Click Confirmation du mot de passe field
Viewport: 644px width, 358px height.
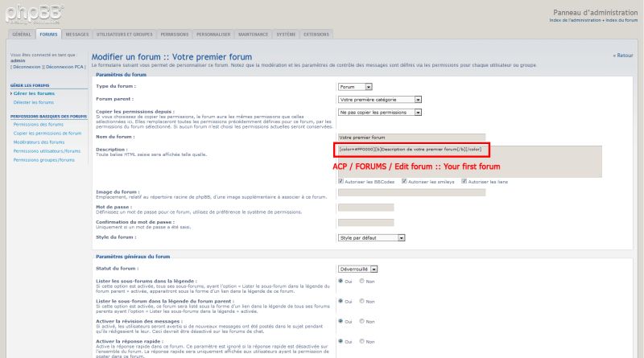[366, 223]
